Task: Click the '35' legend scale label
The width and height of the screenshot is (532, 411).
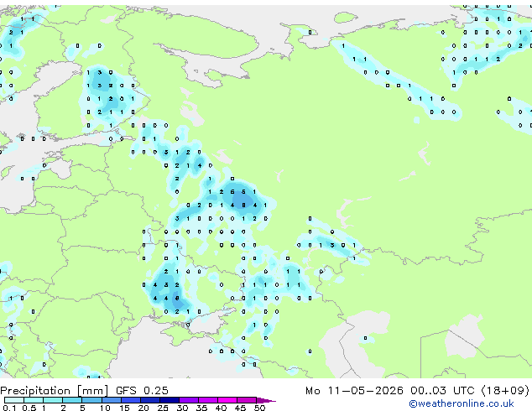Action: [201, 408]
